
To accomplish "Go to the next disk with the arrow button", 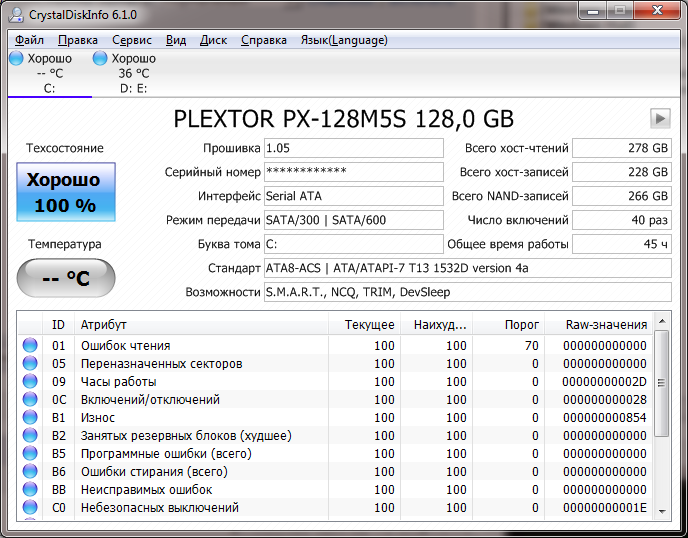I will click(x=660, y=118).
